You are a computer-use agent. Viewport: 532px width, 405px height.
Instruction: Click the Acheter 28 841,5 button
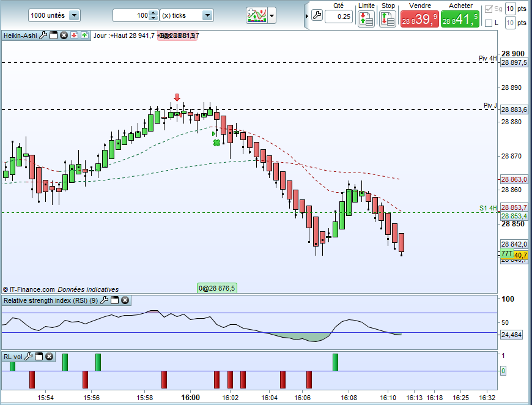pyautogui.click(x=460, y=19)
